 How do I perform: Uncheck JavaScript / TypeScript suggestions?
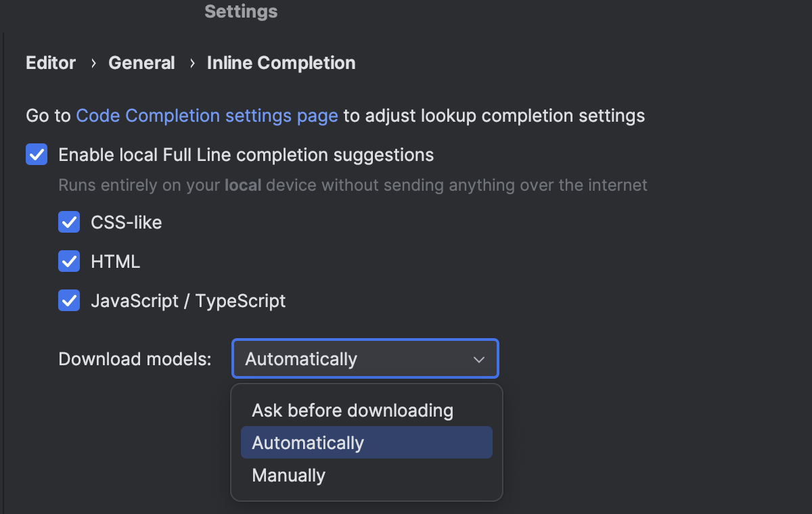pyautogui.click(x=69, y=300)
